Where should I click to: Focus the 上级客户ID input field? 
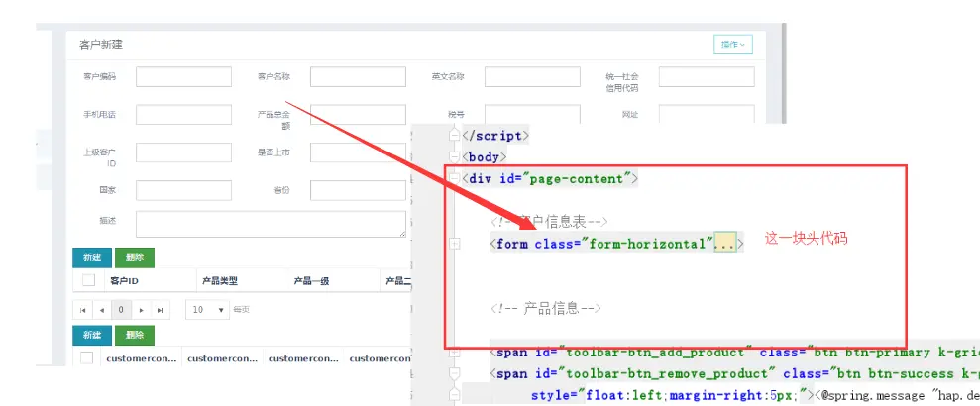click(x=183, y=152)
